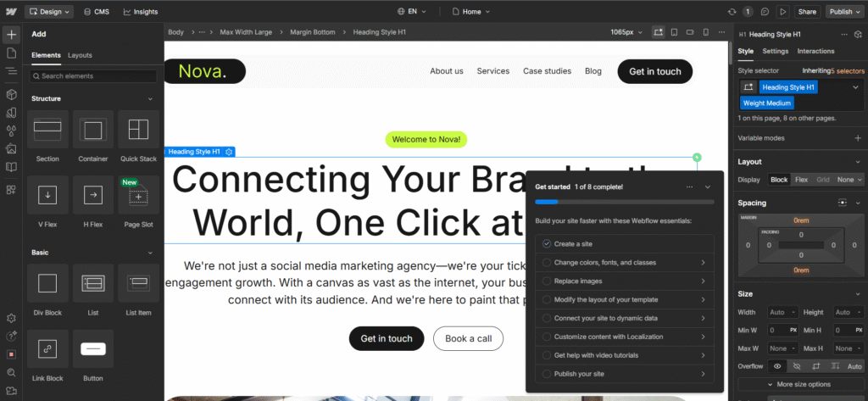Expand More size options

click(800, 384)
